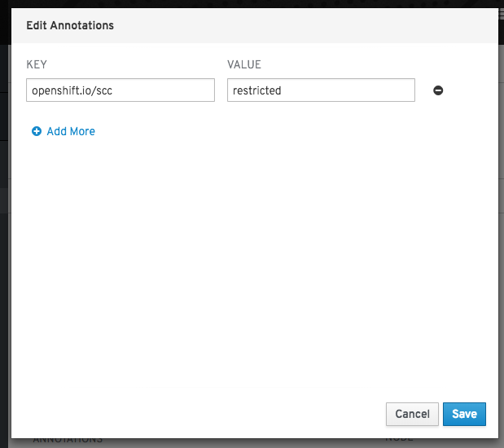Click the Edit Annotations dialog title
Viewport: 504px width, 448px height.
(70, 25)
